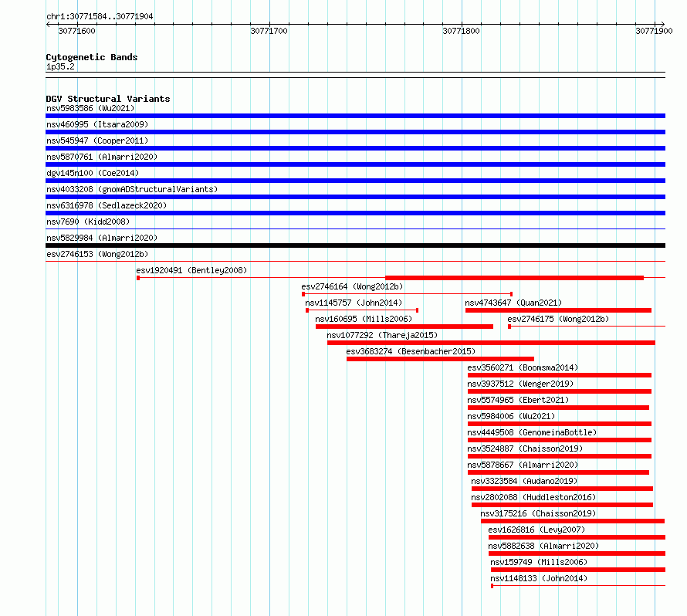Image resolution: width=687 pixels, height=616 pixels.
Task: Select the esv1626816 (Levy2007) label
Action: [536, 530]
